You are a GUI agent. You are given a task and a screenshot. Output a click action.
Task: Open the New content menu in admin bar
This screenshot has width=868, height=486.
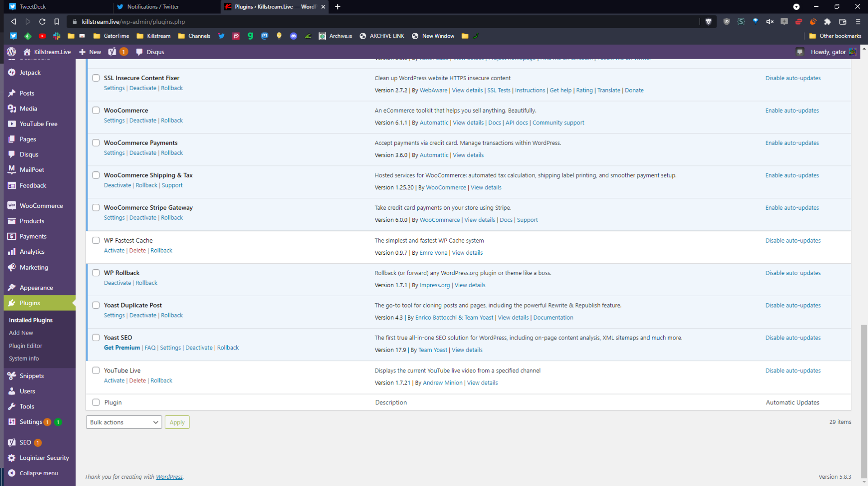pos(90,52)
